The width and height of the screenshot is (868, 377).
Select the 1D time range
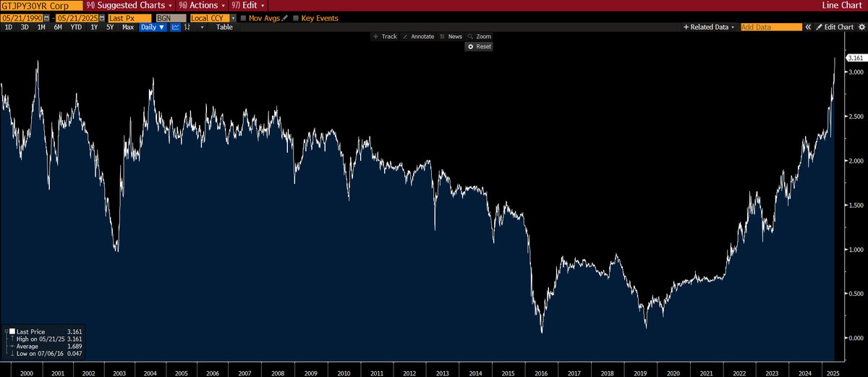[x=8, y=27]
